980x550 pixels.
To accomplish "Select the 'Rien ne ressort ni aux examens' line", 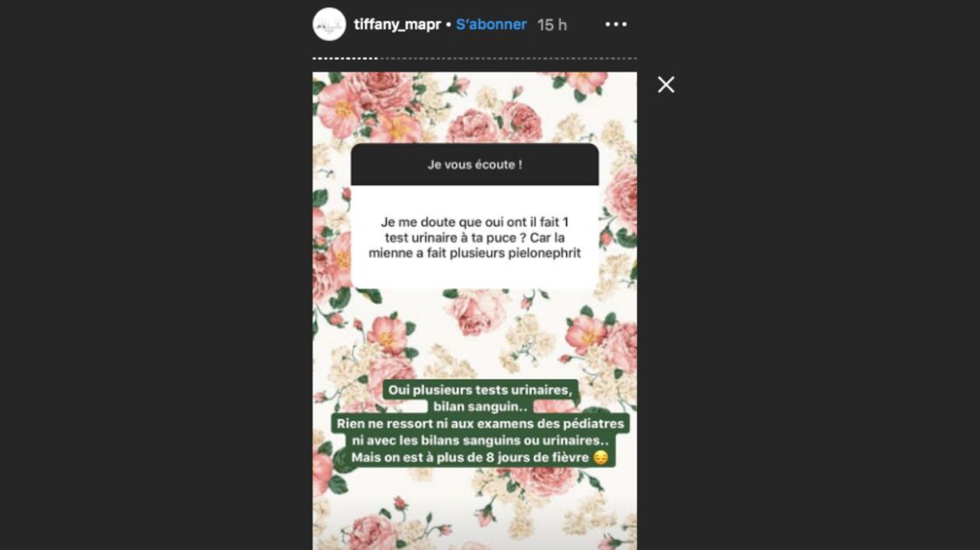I will 480,423.
